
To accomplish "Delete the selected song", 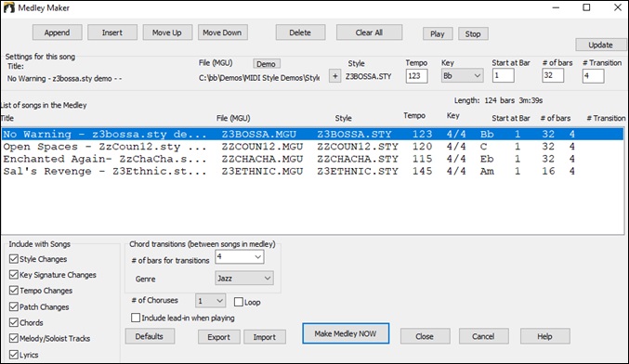I will click(x=300, y=32).
